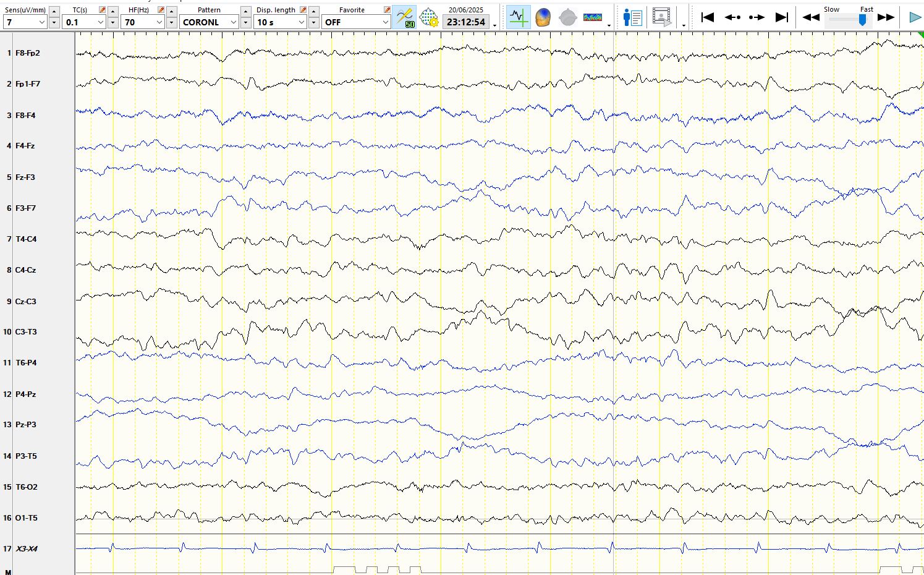Step Disp. length up
Viewport: 924px width, 575px height.
(314, 11)
